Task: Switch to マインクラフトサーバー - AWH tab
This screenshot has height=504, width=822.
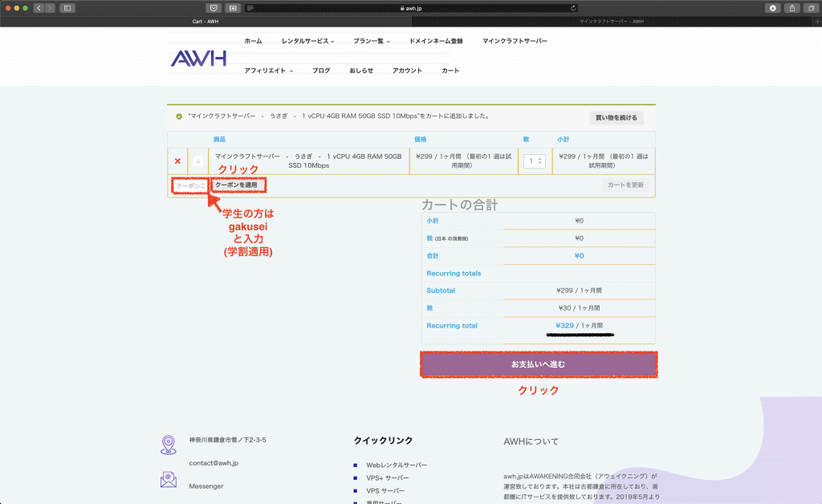Action: 612,22
